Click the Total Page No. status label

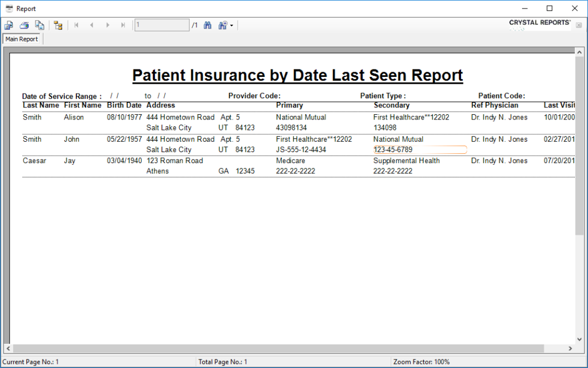tap(224, 362)
